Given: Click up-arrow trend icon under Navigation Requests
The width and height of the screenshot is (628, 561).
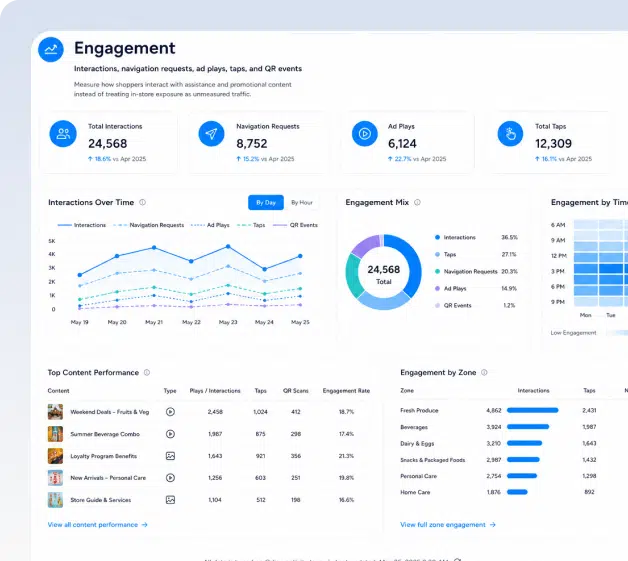Looking at the screenshot, I should point(239,159).
